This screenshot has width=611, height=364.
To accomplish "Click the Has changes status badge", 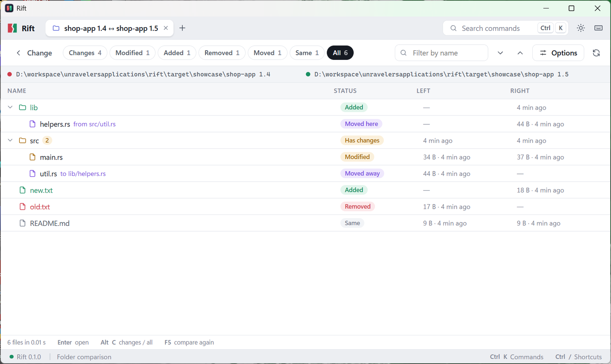I will pyautogui.click(x=362, y=140).
